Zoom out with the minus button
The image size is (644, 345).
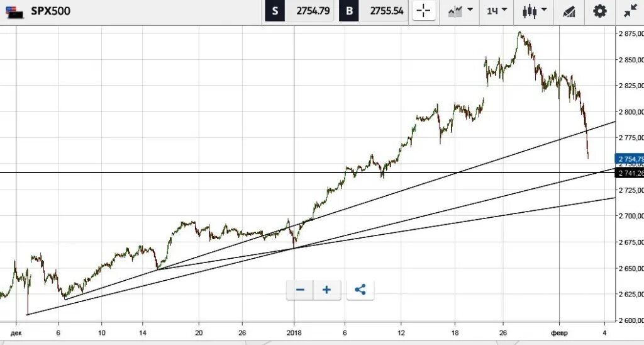tap(300, 290)
